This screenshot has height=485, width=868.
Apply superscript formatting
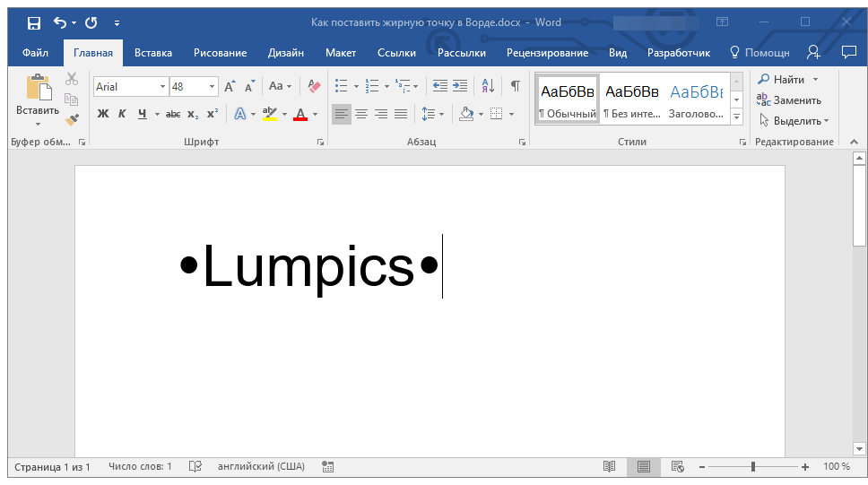(213, 114)
